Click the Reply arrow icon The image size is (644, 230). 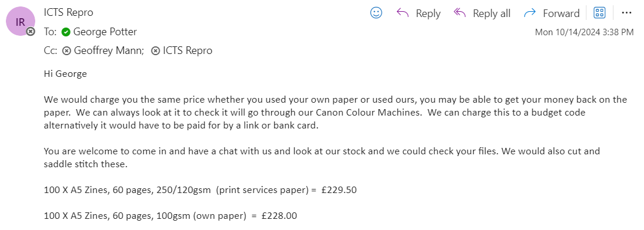click(x=403, y=13)
